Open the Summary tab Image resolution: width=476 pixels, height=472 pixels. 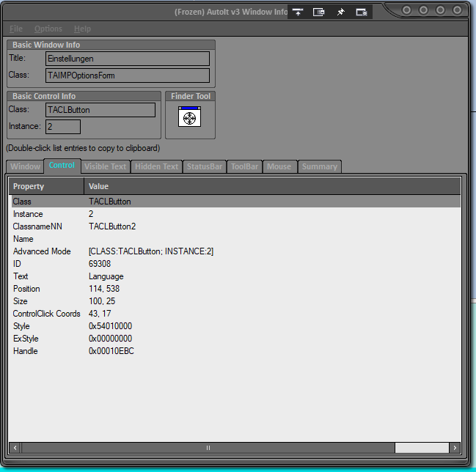[x=319, y=166]
